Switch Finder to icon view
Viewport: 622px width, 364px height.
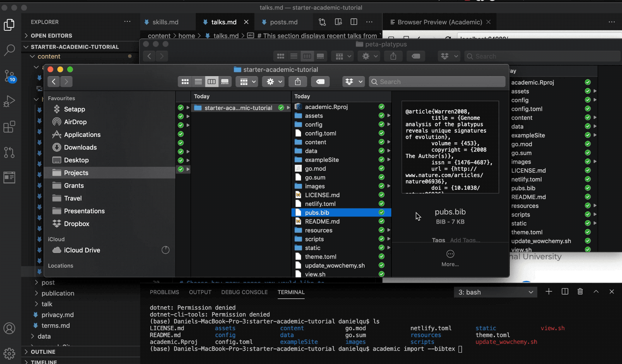pos(185,82)
